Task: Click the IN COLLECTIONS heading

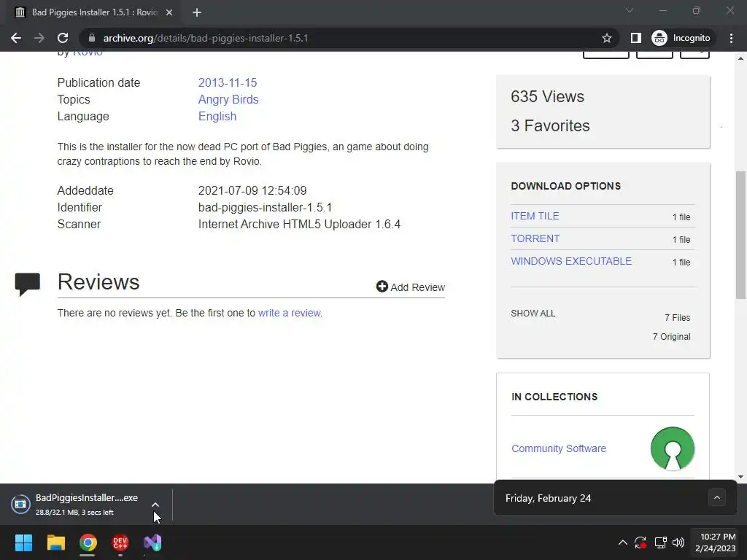Action: coord(554,397)
